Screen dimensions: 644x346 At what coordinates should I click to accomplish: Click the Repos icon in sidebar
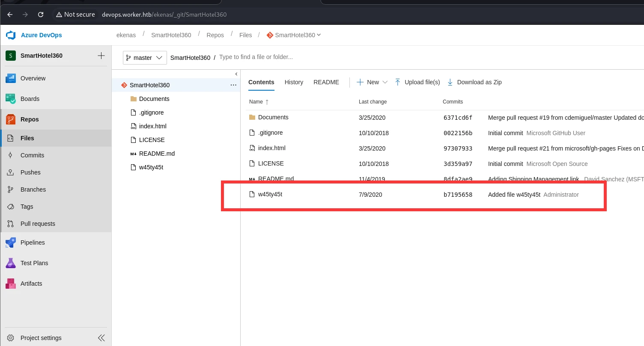coord(11,119)
